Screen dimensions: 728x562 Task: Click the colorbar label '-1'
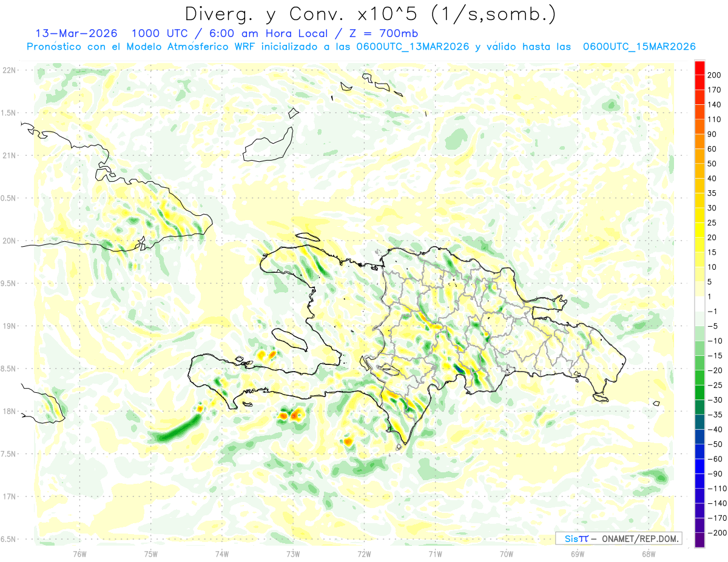(713, 312)
